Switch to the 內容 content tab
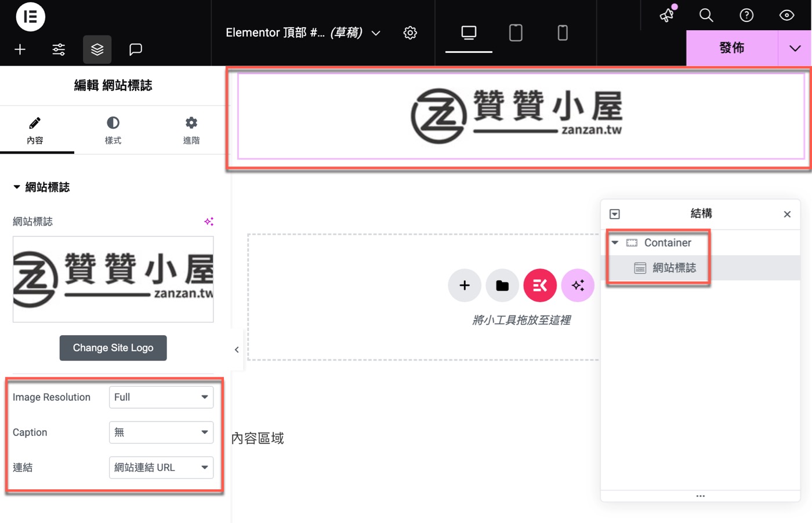The image size is (812, 523). 35,130
